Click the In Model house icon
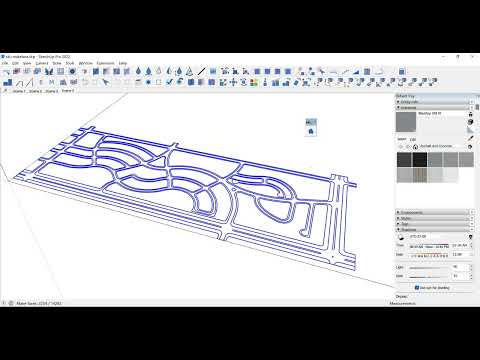 pos(415,147)
